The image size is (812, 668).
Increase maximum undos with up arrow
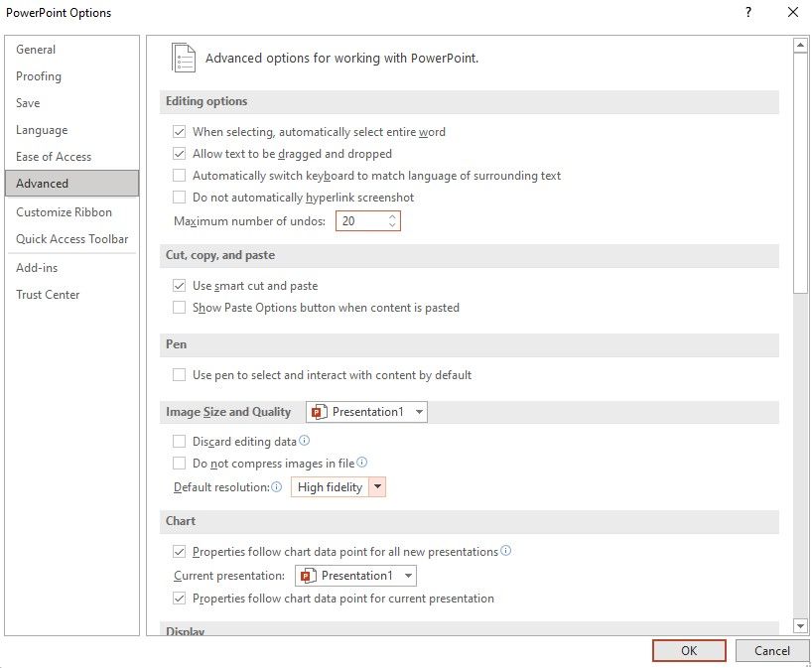coord(393,216)
